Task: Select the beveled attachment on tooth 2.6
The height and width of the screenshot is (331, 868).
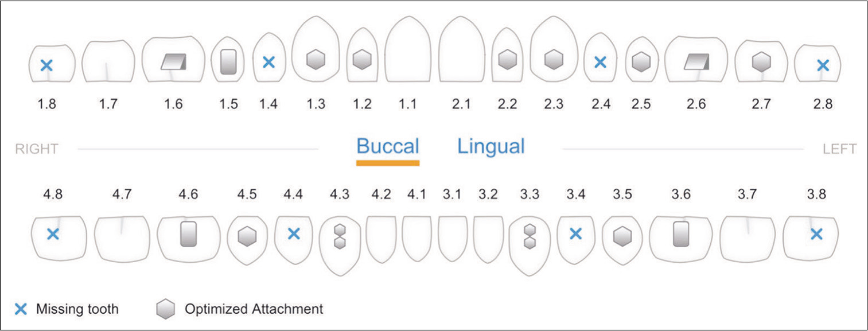Action: click(697, 62)
